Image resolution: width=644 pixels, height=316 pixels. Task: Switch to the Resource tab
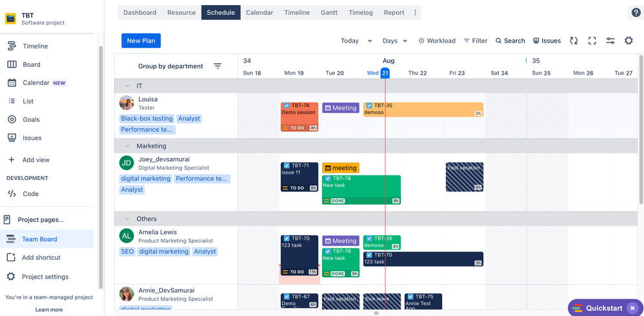tap(181, 13)
